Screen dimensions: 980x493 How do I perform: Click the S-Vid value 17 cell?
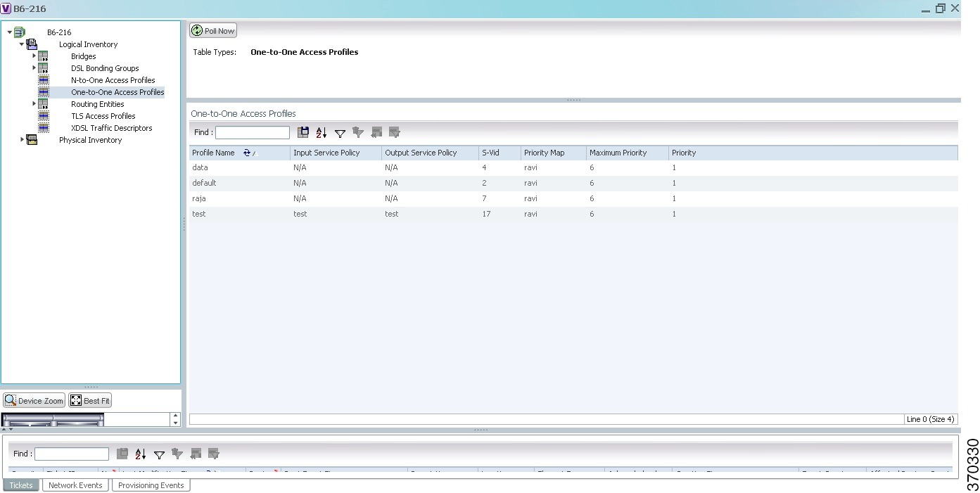(x=499, y=215)
